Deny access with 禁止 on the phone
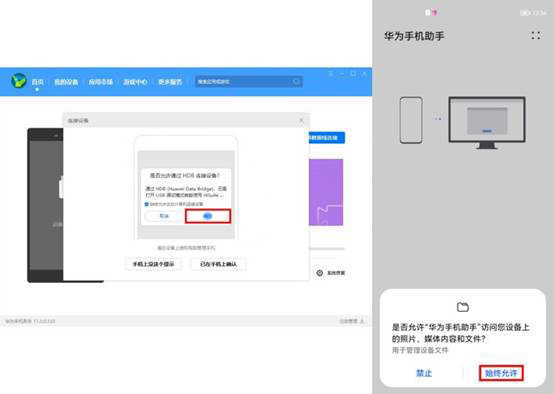Viewport: 554px width, 394px height. click(424, 373)
